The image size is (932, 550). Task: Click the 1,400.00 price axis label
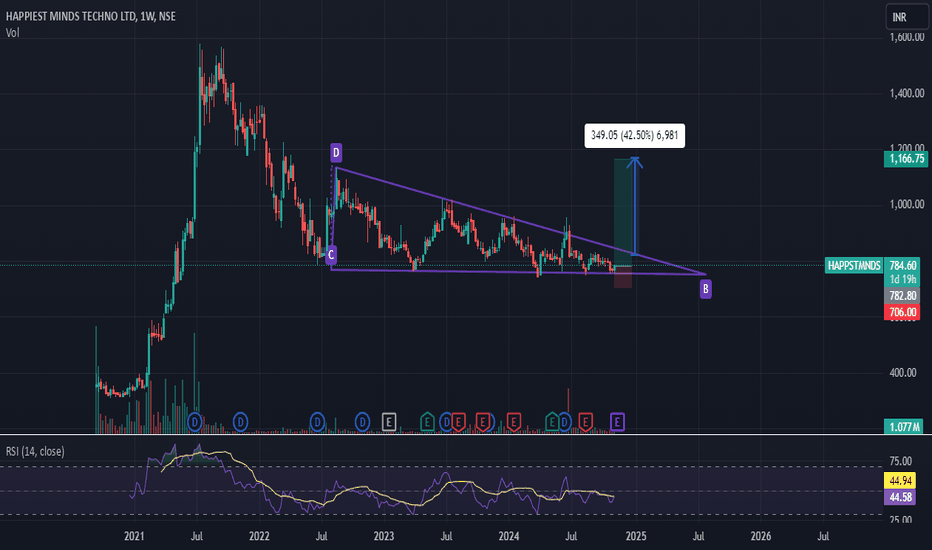click(906, 93)
